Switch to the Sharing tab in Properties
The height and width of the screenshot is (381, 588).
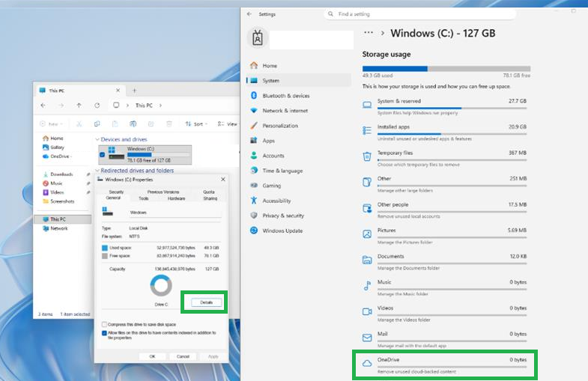coord(210,198)
